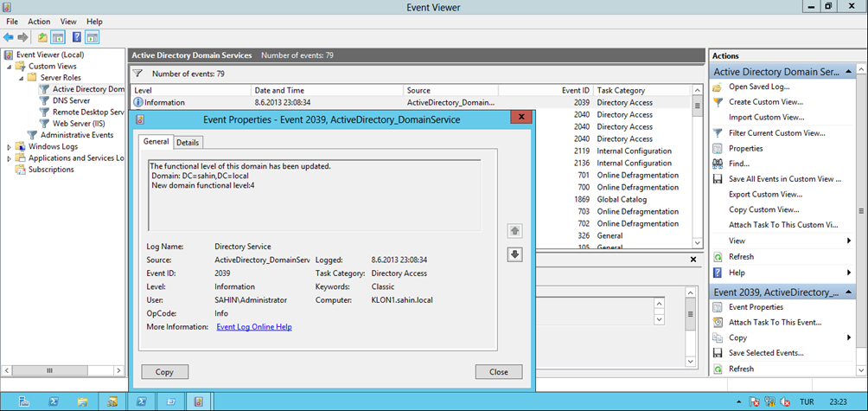Expand Applications and Services Logs node
868x411 pixels.
(x=10, y=158)
